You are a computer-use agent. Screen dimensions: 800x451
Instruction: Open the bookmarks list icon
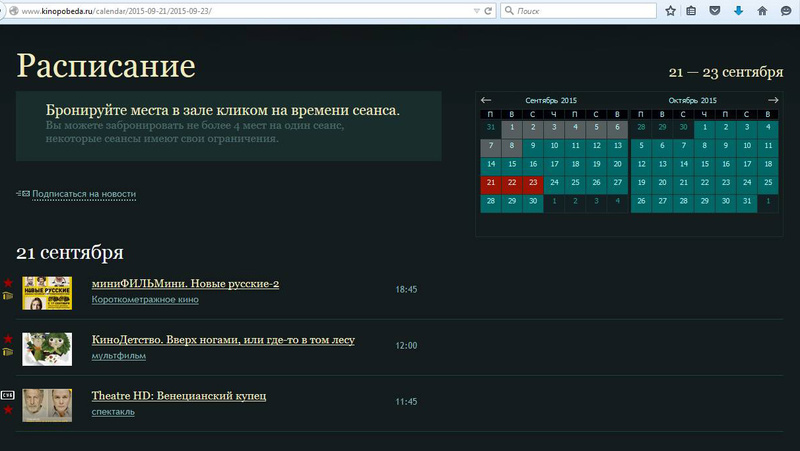tap(691, 11)
